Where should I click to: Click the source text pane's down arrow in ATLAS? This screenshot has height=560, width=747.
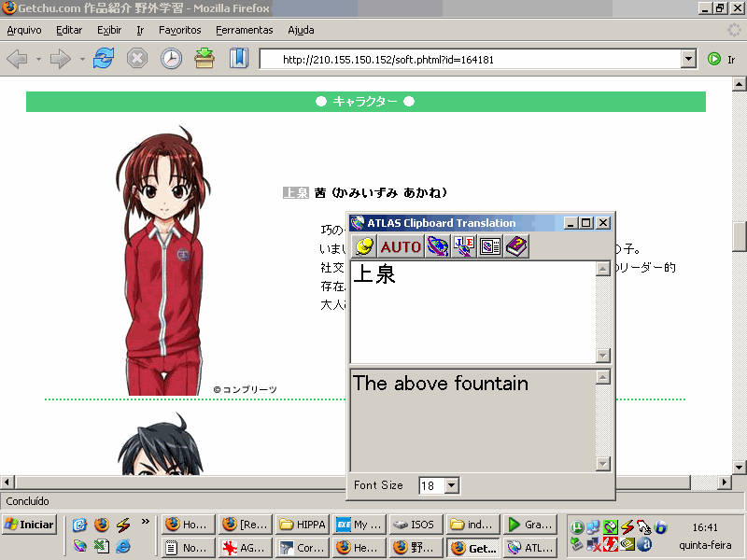[x=603, y=356]
